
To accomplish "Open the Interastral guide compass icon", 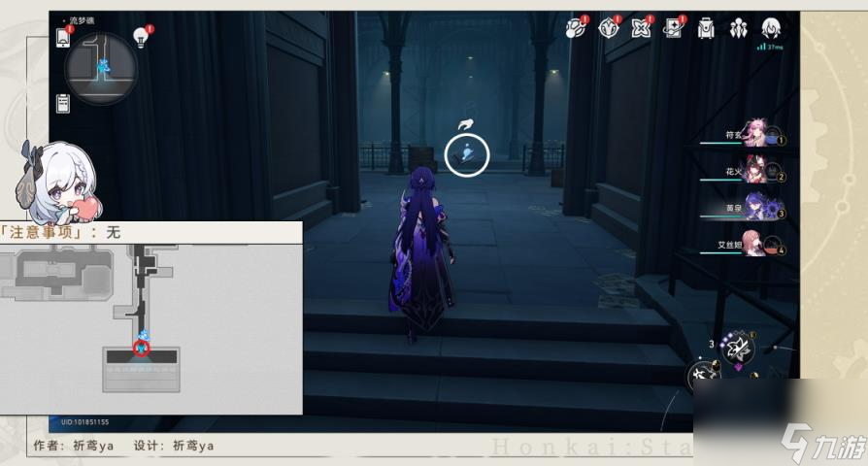I will point(609,27).
